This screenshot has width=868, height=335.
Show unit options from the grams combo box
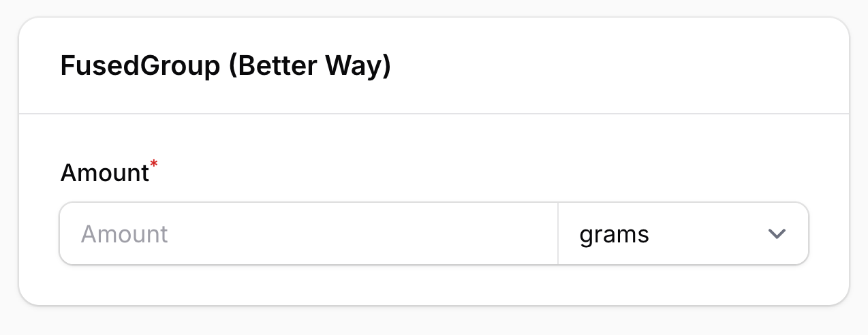pyautogui.click(x=683, y=234)
